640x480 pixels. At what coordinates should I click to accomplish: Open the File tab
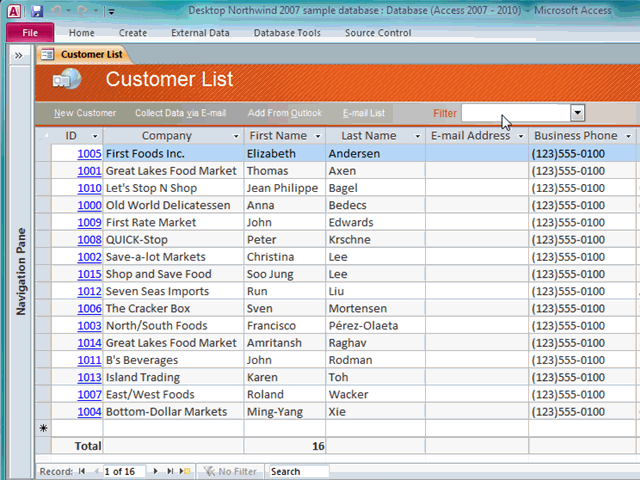pyautogui.click(x=30, y=33)
